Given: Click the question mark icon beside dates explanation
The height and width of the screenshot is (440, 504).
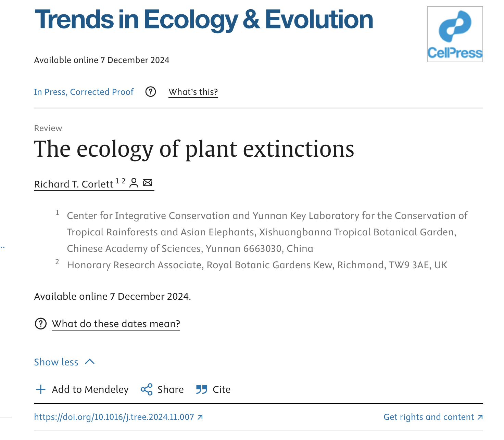Looking at the screenshot, I should (41, 323).
